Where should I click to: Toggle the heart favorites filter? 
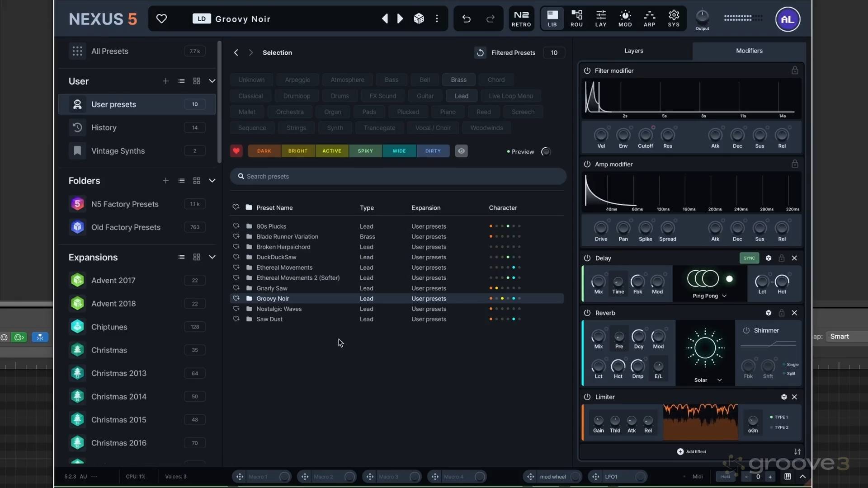tap(236, 151)
